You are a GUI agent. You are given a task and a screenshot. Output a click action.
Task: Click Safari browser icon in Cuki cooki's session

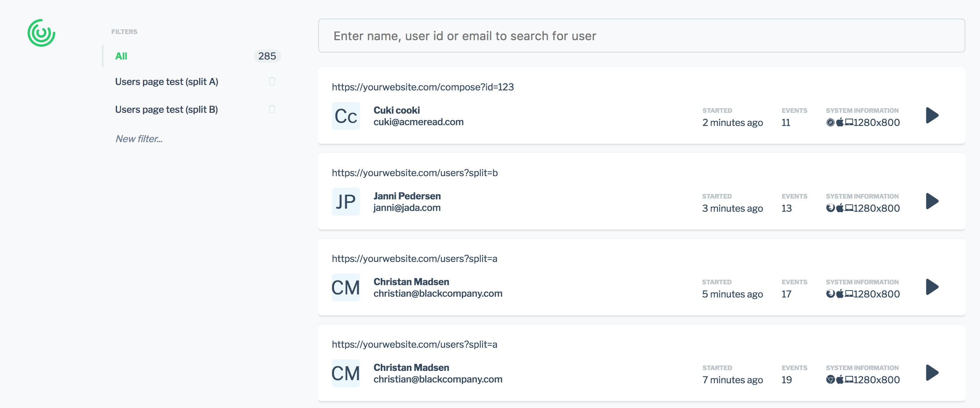[830, 122]
